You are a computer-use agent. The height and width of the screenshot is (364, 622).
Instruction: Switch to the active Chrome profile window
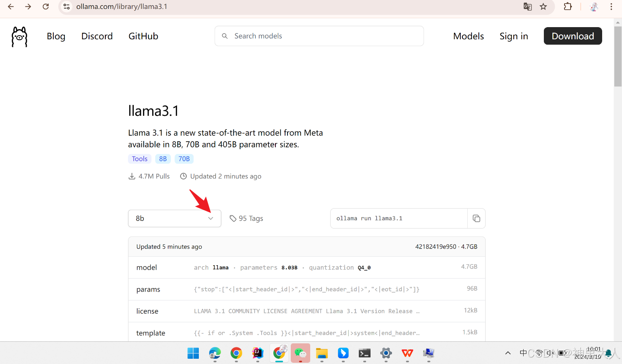point(279,353)
